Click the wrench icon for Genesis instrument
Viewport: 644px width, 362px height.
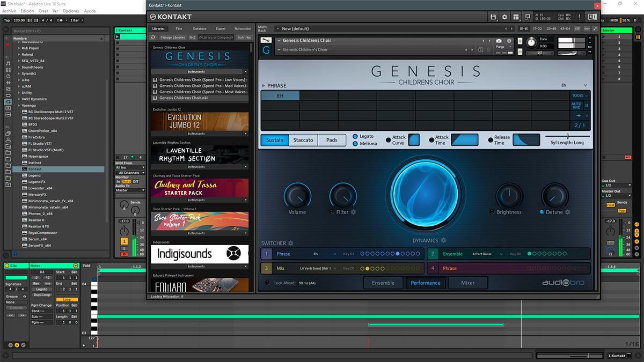pyautogui.click(x=265, y=40)
